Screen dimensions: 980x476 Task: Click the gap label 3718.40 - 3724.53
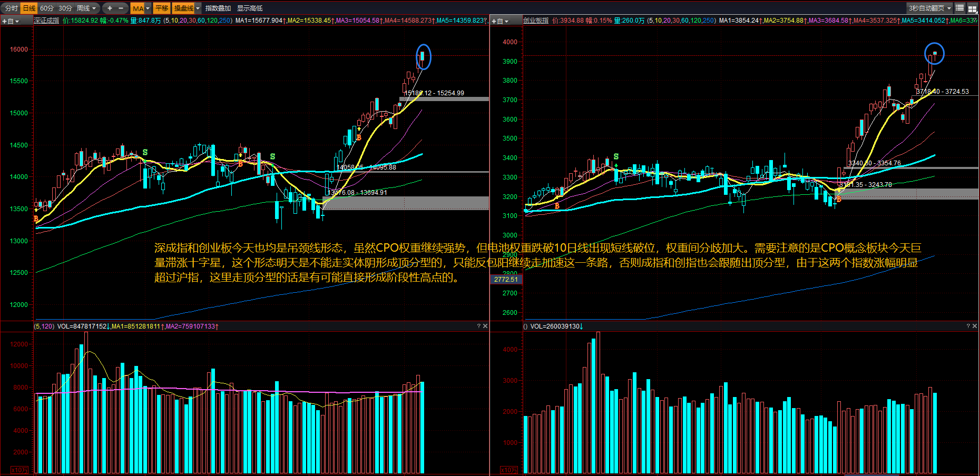click(943, 92)
